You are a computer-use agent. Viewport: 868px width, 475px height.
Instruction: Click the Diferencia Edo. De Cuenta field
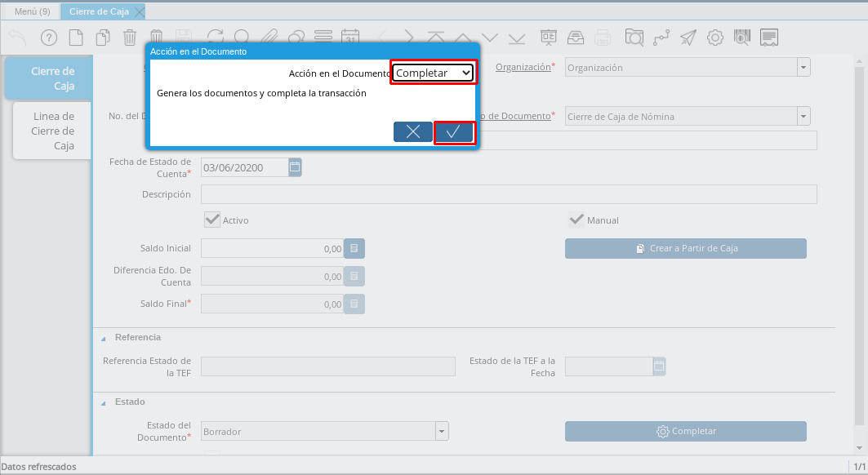point(273,276)
